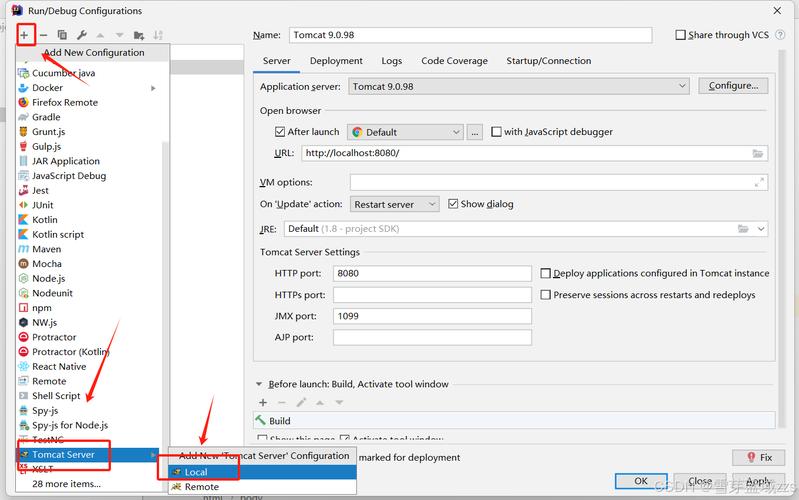Switch to the Logs tab
This screenshot has height=500, width=799.
(x=392, y=61)
